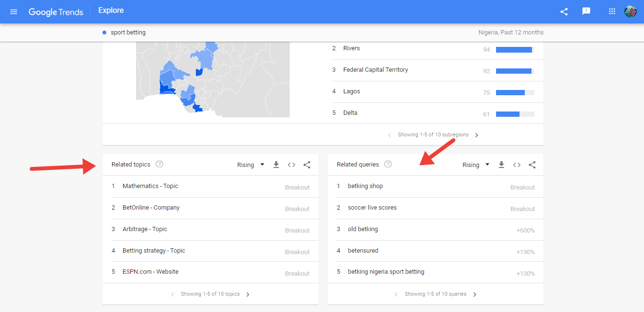644x312 pixels.
Task: Share the Related queries widget
Action: (x=532, y=165)
